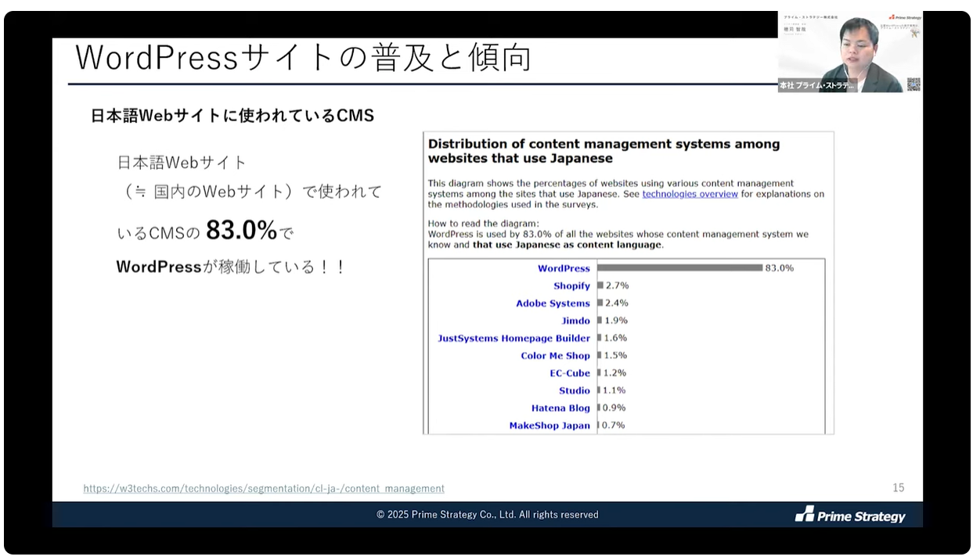Viewport: 973px width, 560px height.
Task: Click the 1.2% value for EC-Cube
Action: pyautogui.click(x=614, y=373)
